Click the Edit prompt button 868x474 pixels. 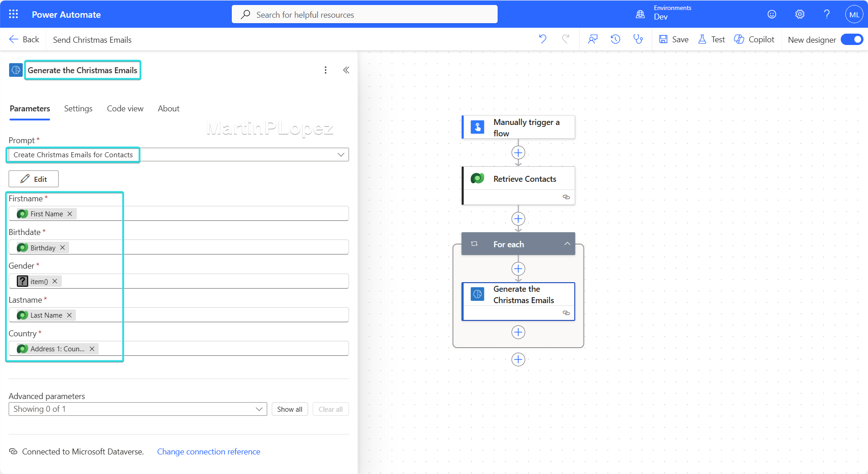(x=34, y=179)
